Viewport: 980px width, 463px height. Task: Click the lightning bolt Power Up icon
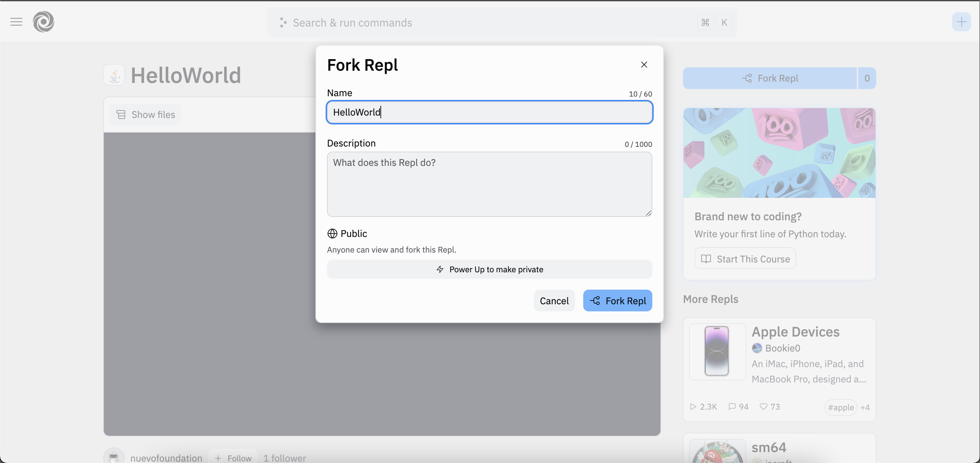point(440,269)
